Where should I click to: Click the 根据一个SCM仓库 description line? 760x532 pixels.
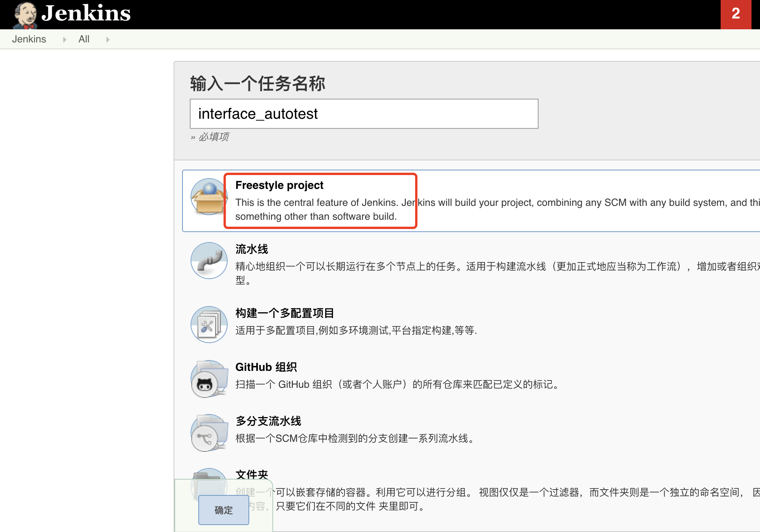[x=355, y=438]
